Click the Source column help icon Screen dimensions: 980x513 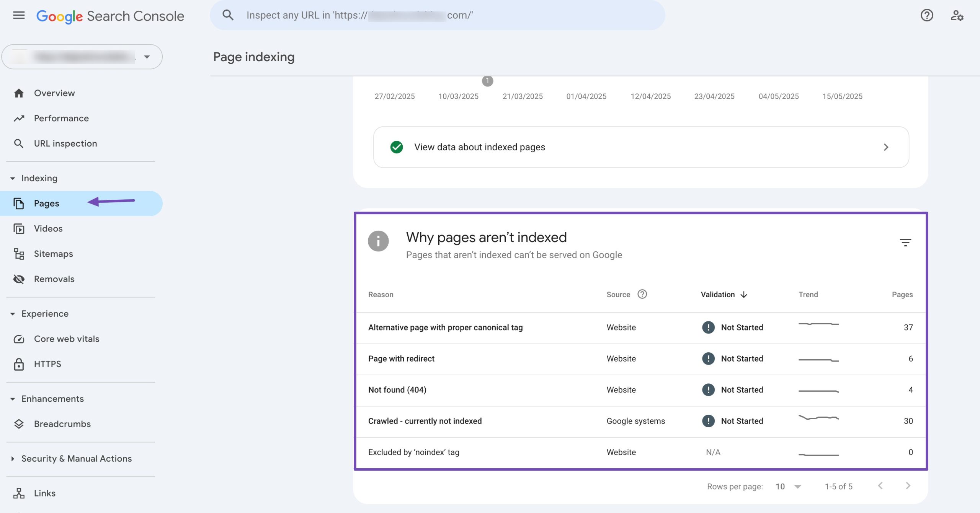[x=642, y=294]
